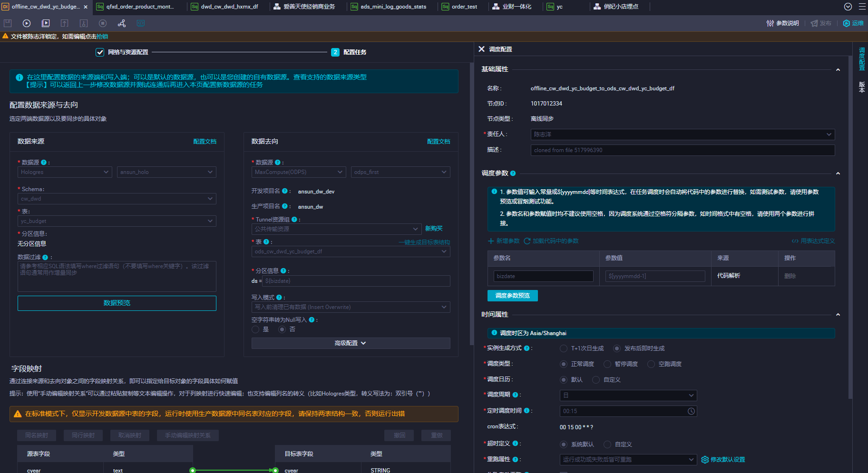Click the 描述 input field

(683, 150)
